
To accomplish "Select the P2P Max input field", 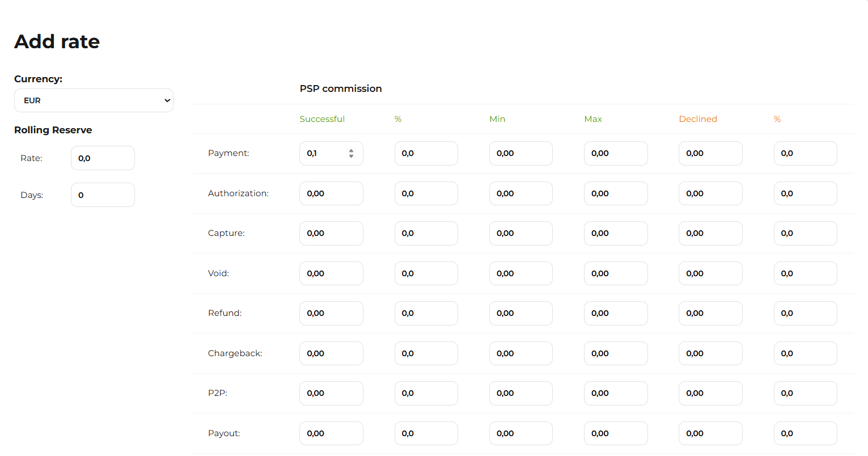I will click(615, 394).
